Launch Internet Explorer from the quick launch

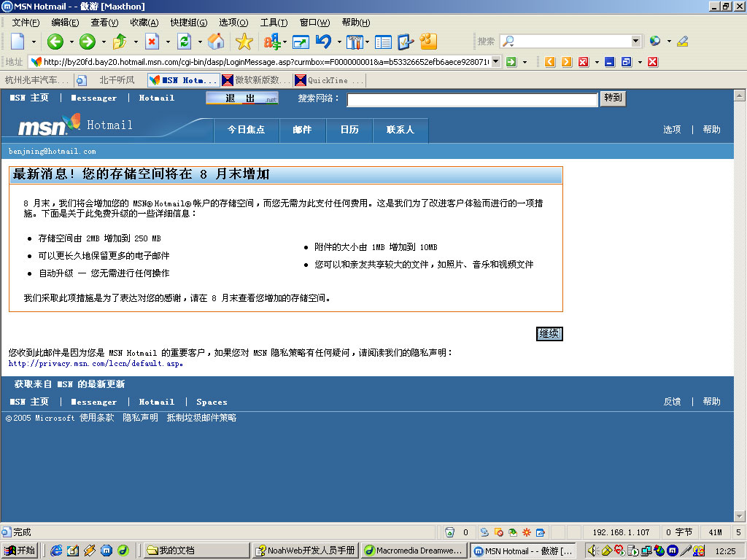point(56,551)
